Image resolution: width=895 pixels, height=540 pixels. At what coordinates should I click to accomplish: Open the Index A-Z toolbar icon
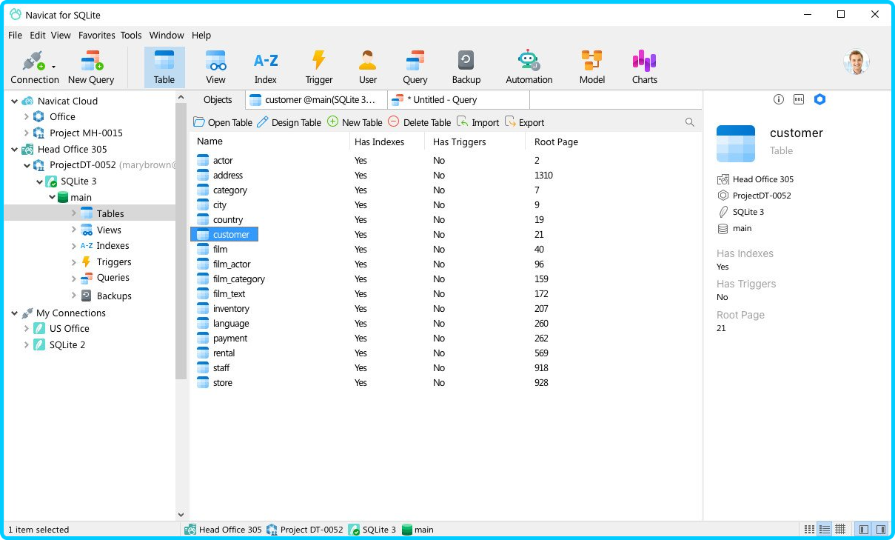(x=265, y=66)
